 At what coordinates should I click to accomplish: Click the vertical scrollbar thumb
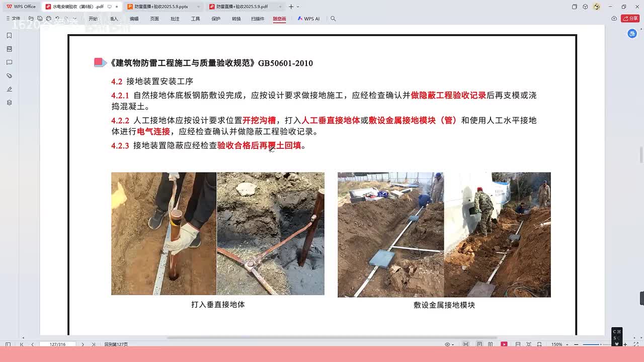(x=641, y=154)
